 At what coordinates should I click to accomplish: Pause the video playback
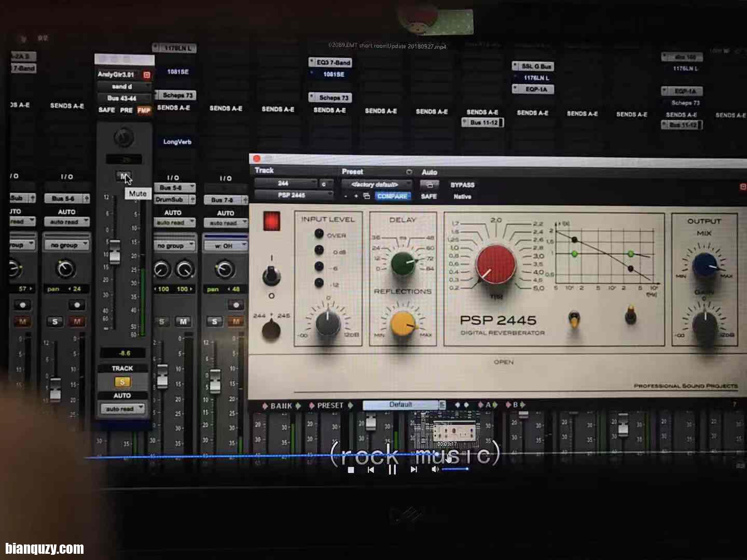392,469
